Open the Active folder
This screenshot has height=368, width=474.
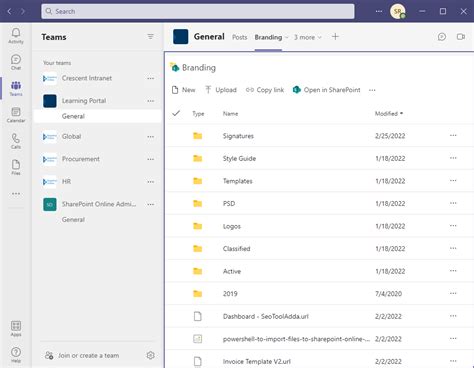232,271
